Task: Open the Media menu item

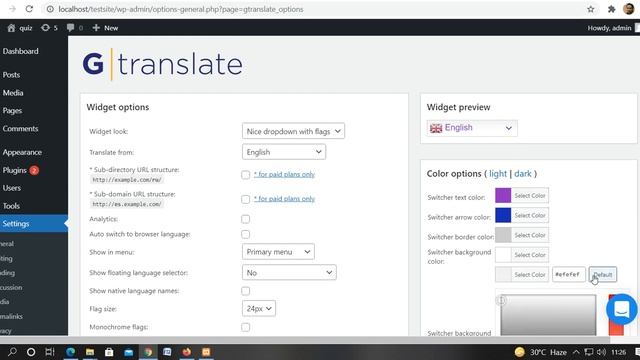Action: point(13,93)
